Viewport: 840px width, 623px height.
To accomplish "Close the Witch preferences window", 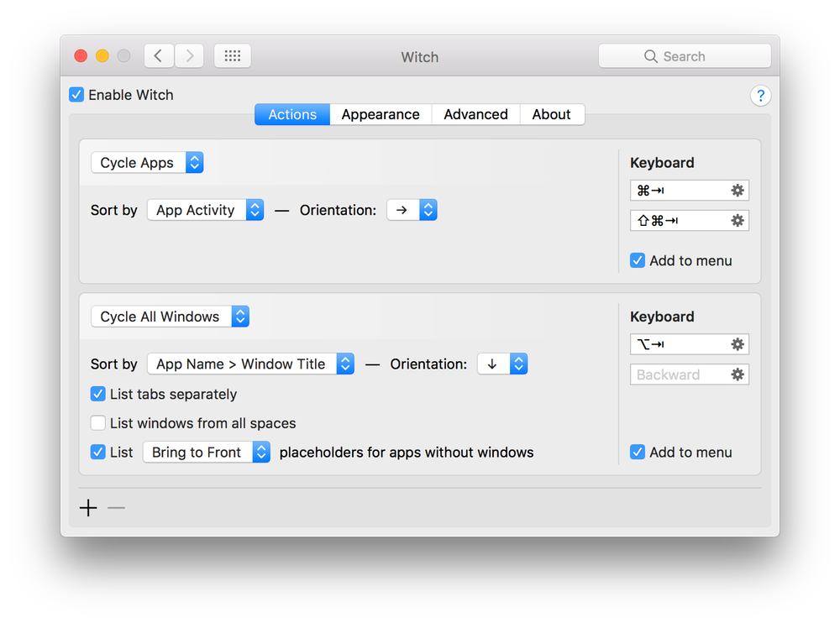I will coord(81,55).
